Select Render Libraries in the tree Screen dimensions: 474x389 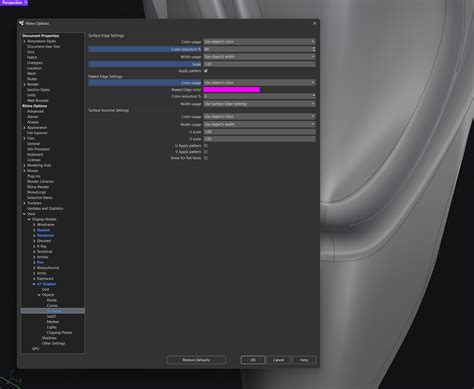pyautogui.click(x=40, y=181)
